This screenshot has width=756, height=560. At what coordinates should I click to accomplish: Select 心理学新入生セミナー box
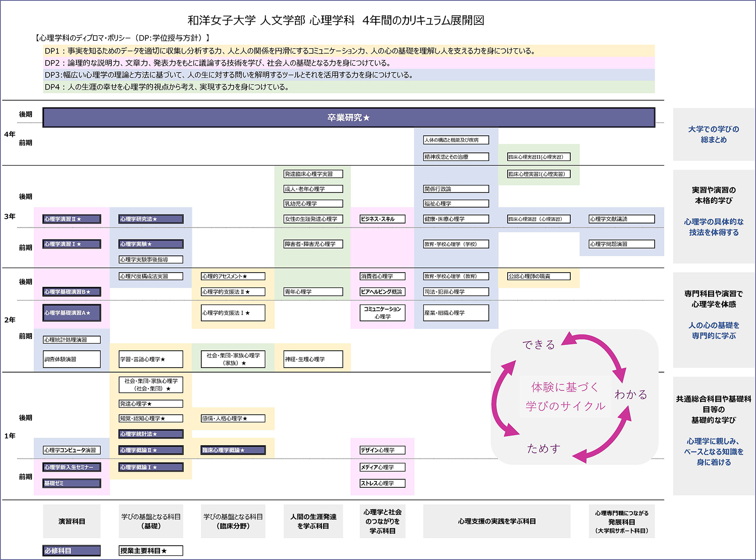click(x=72, y=467)
